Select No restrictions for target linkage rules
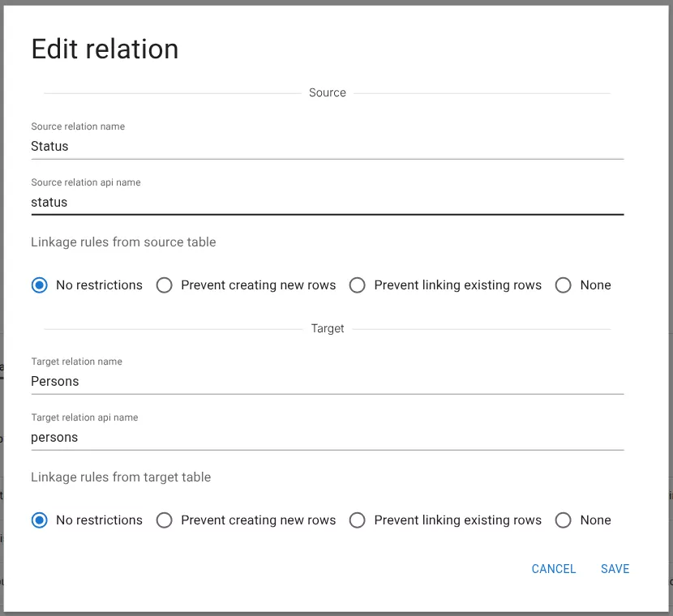Image resolution: width=673 pixels, height=616 pixels. point(40,520)
